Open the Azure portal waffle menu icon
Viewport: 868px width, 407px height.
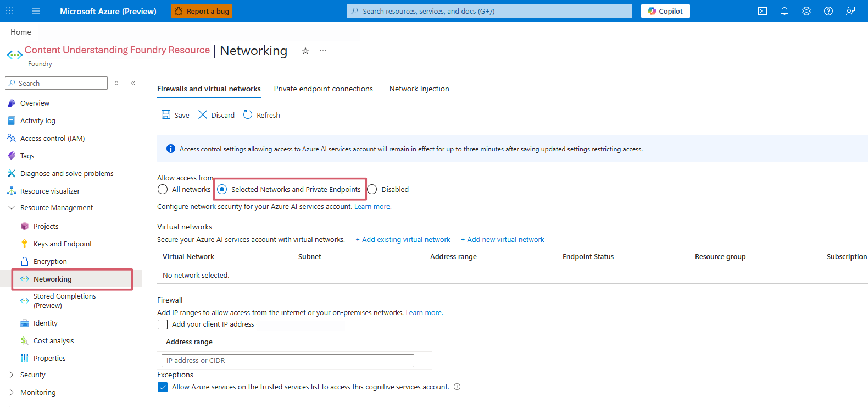[9, 11]
